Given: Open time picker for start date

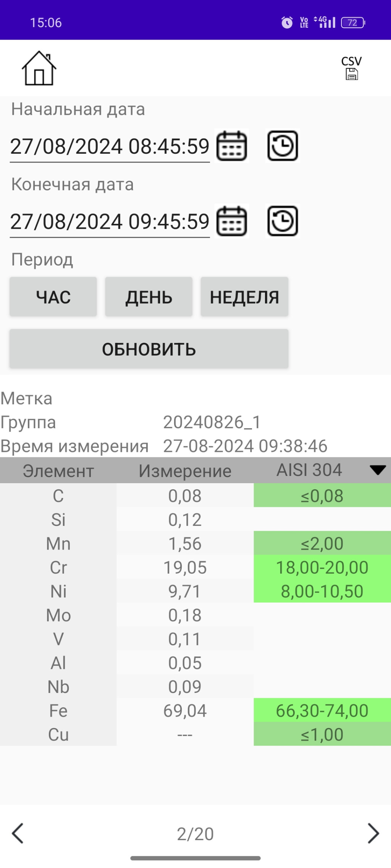Looking at the screenshot, I should point(283,146).
